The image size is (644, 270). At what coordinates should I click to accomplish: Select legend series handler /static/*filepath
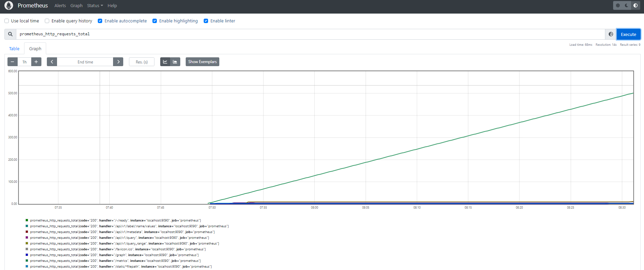pos(121,267)
